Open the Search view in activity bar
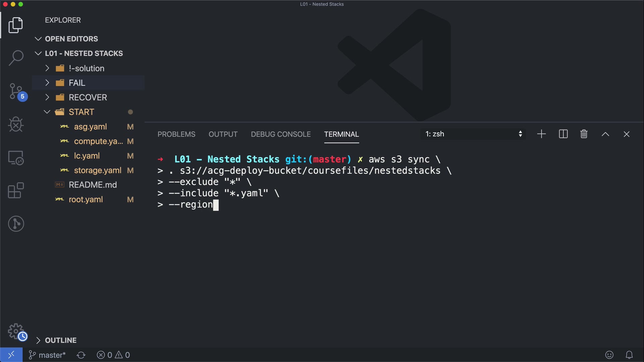 16,58
